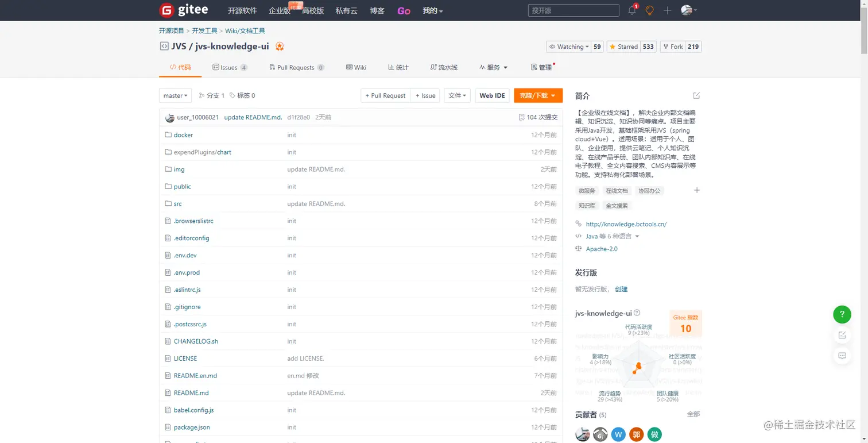Click the 创建 release link
The image size is (868, 443).
point(621,289)
